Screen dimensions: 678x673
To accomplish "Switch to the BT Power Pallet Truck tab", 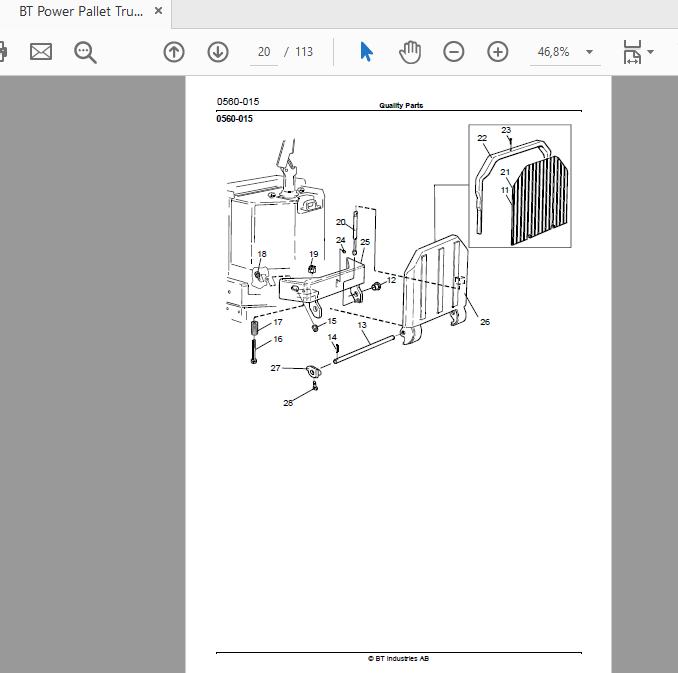I will pos(81,12).
